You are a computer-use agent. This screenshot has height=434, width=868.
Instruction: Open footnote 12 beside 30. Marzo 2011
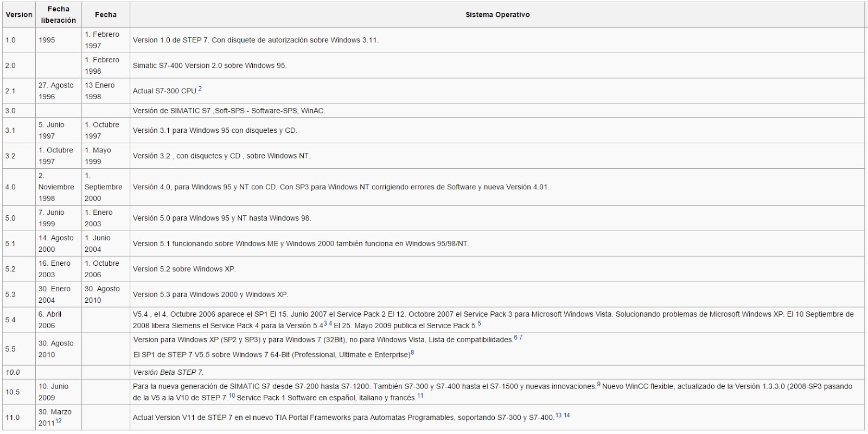[x=59, y=420]
